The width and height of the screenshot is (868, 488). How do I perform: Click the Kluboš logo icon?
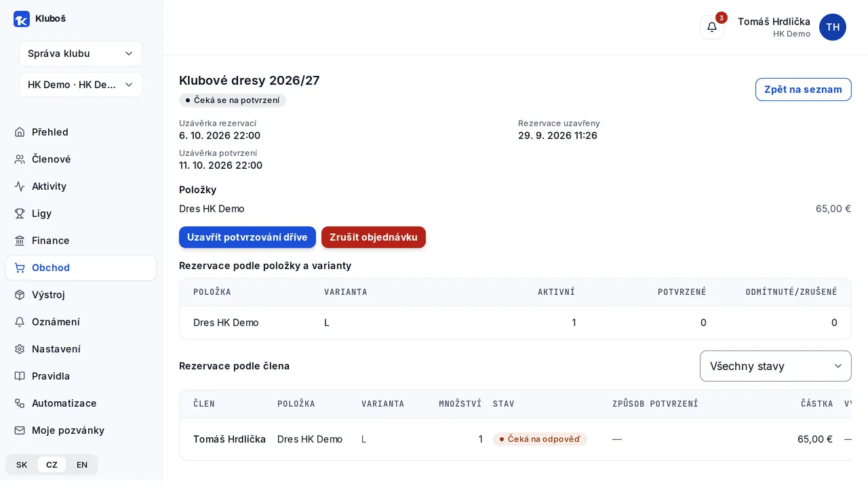tap(22, 19)
